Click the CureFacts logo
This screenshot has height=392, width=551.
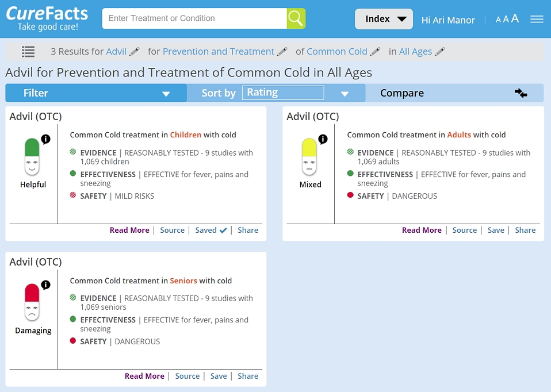47,18
